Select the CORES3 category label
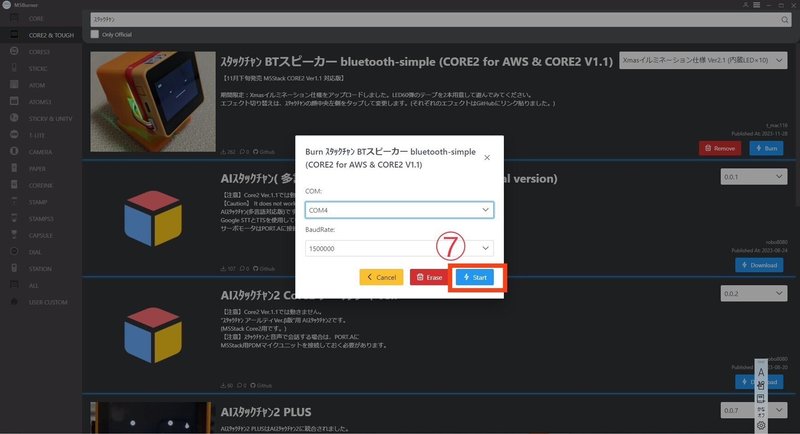This screenshot has height=434, width=800. click(39, 52)
